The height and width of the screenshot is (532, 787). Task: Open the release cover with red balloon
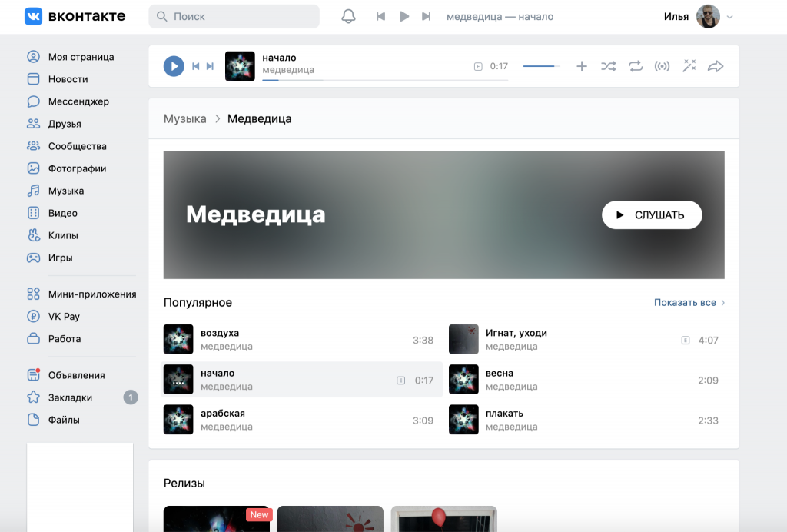tap(443, 518)
